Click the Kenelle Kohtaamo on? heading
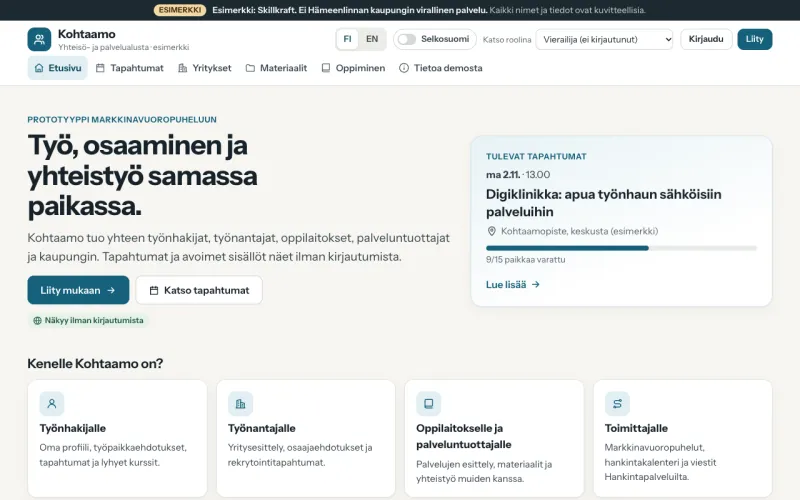Image resolution: width=800 pixels, height=500 pixels. (x=95, y=364)
